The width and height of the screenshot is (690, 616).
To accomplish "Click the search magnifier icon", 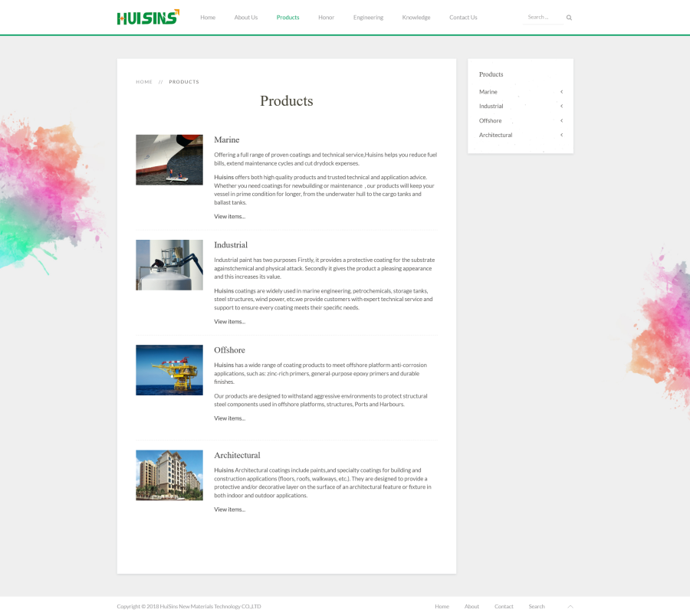I will pyautogui.click(x=569, y=18).
